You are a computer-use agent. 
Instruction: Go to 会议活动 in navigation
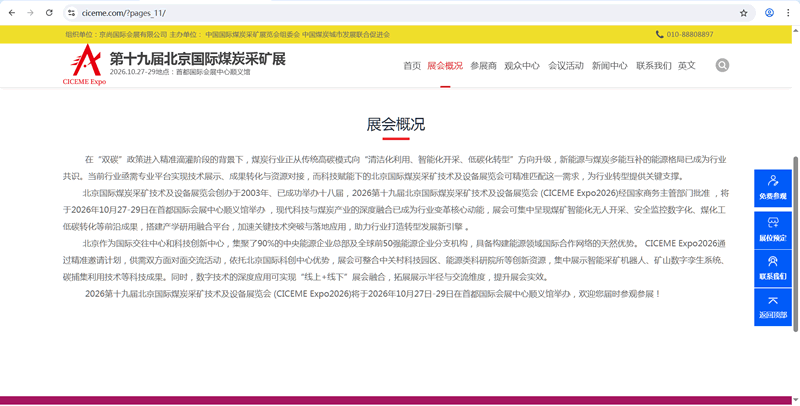(x=566, y=66)
